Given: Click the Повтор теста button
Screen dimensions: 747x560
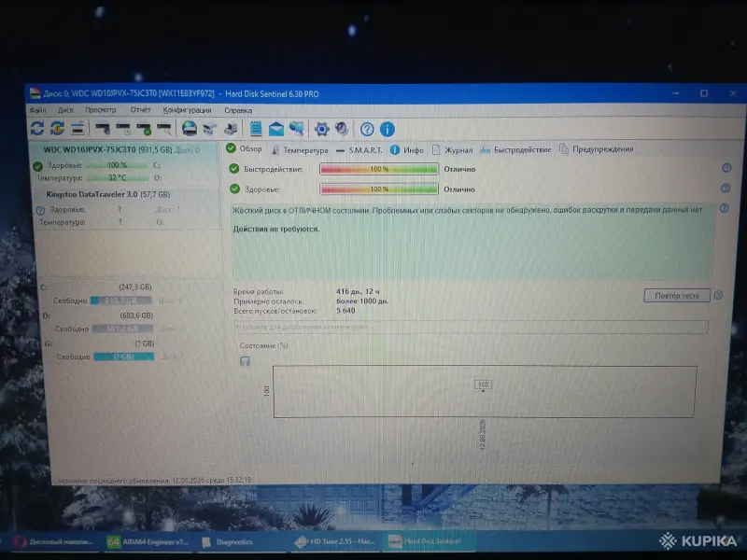Looking at the screenshot, I should (x=676, y=295).
